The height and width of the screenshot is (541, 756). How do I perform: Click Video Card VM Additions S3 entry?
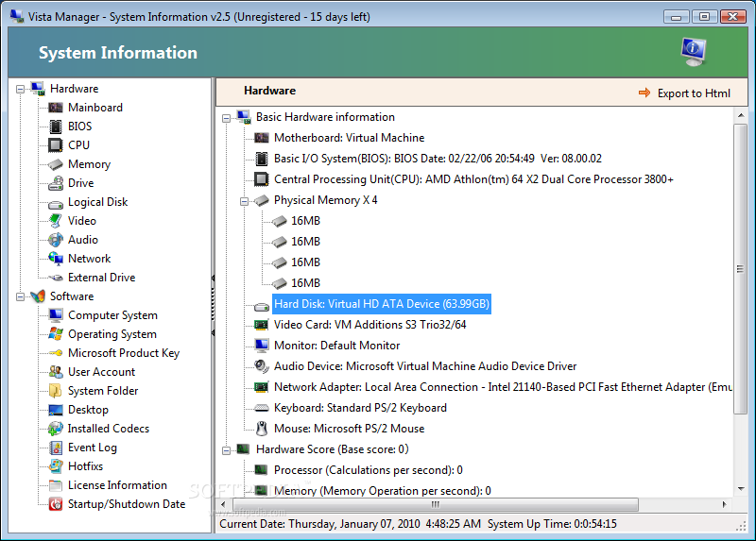tap(369, 325)
